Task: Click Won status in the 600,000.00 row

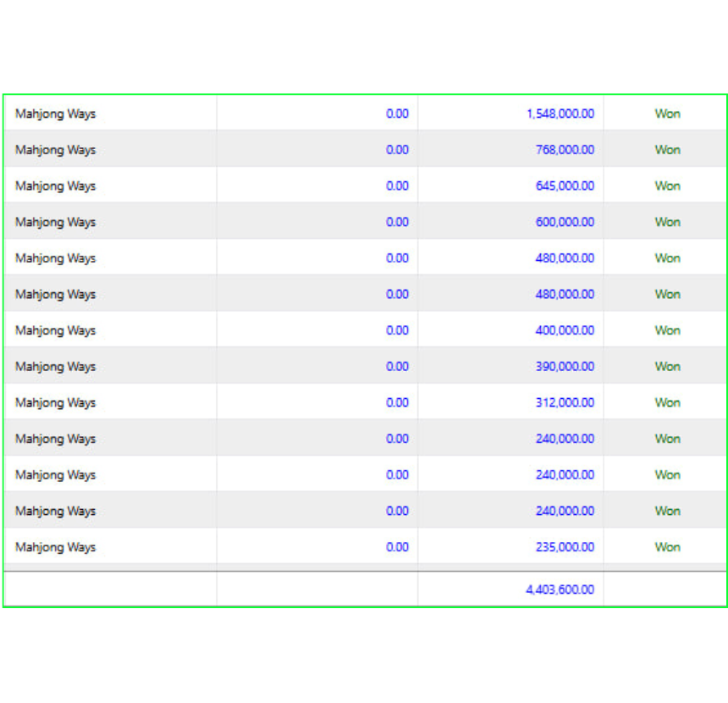Action: [668, 222]
